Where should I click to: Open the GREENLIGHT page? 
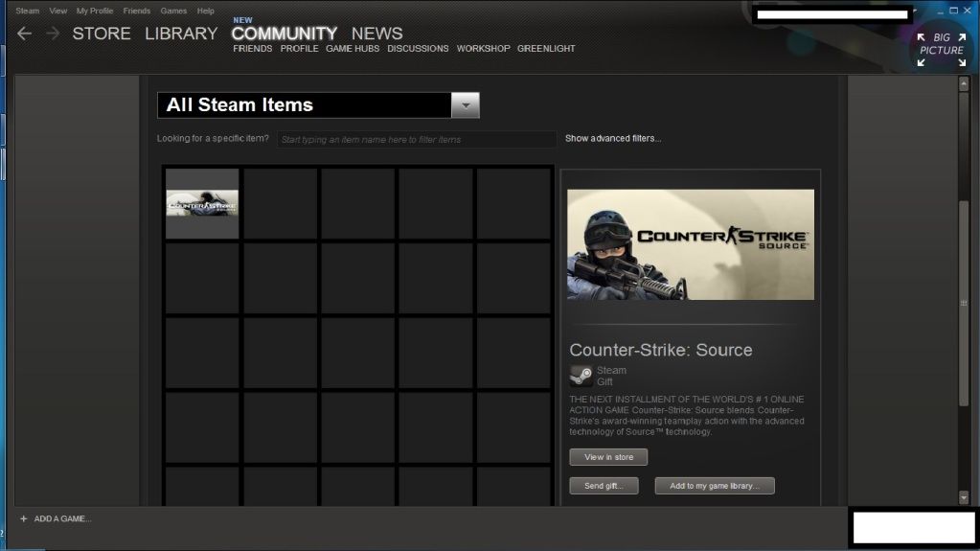pyautogui.click(x=546, y=49)
